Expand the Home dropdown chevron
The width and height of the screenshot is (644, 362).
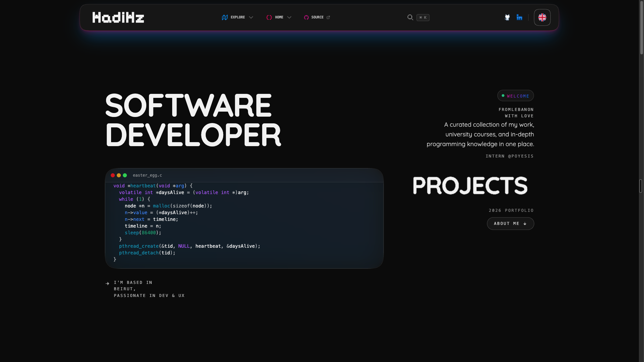pos(289,17)
